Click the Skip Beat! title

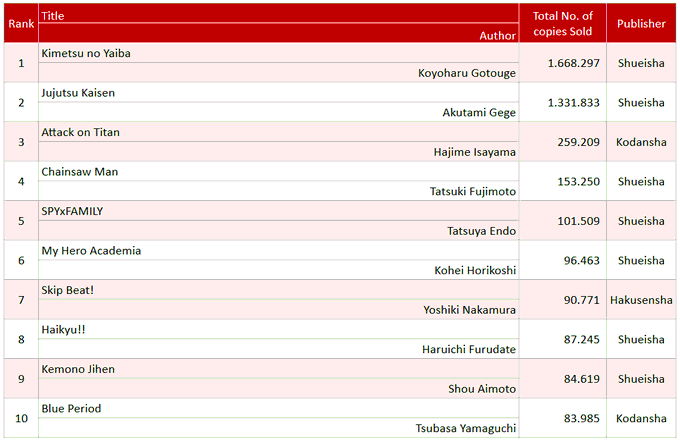click(68, 290)
